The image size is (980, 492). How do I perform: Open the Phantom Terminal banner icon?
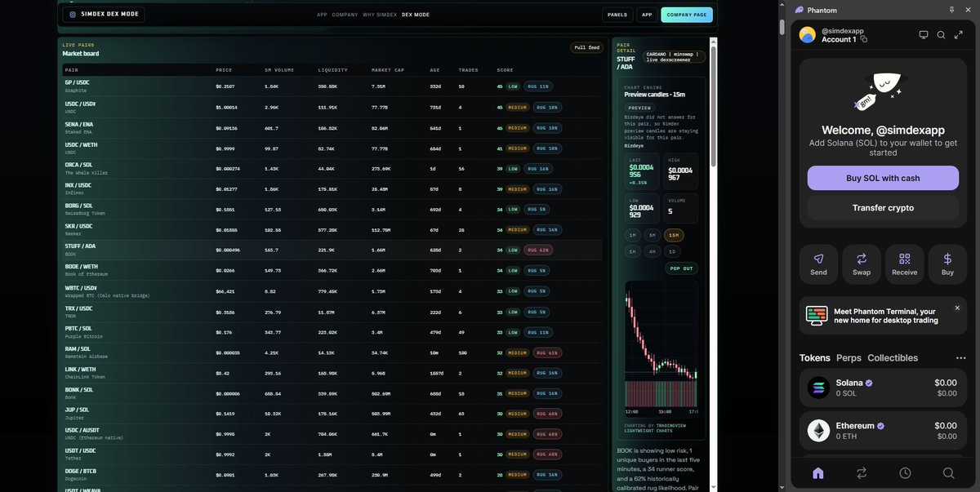(x=817, y=316)
